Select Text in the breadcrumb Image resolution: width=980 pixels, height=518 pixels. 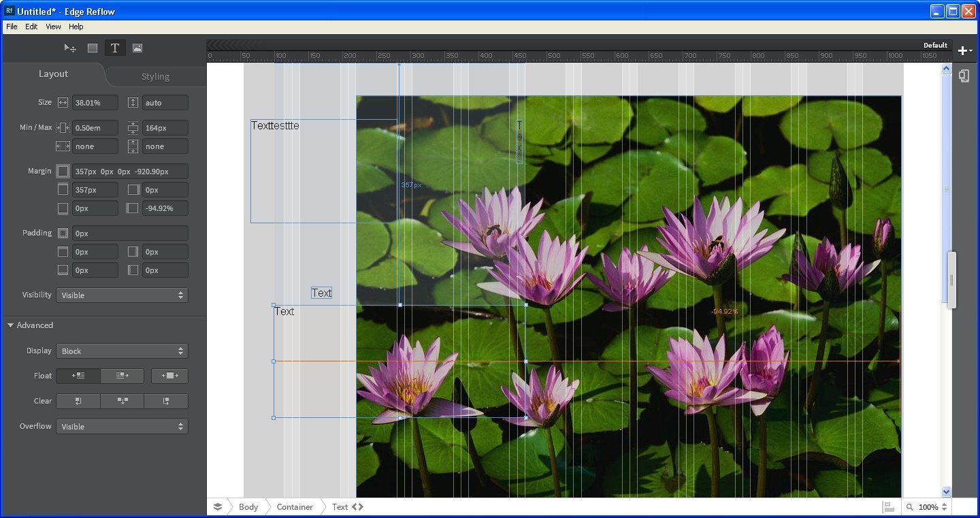tap(340, 507)
